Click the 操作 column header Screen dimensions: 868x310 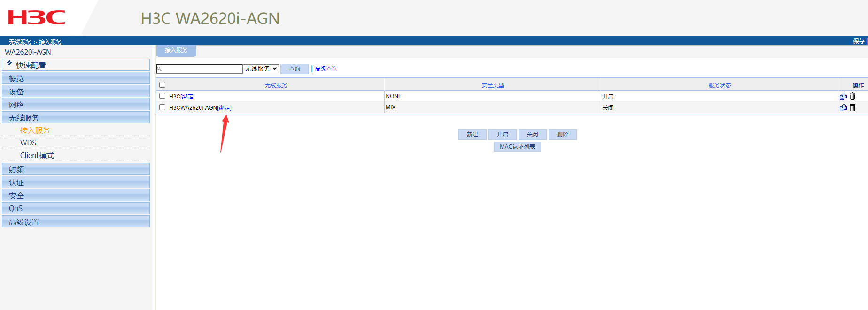tap(858, 85)
